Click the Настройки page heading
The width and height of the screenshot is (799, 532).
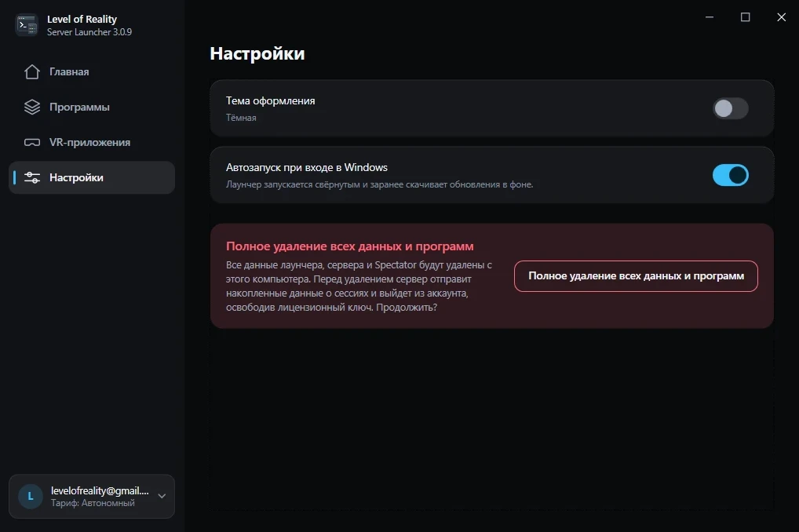coord(257,53)
